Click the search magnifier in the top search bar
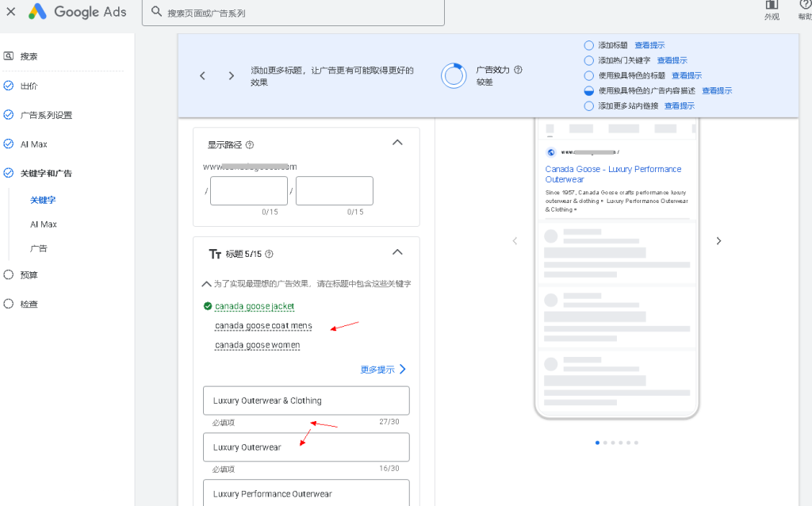812x506 pixels. [x=157, y=13]
